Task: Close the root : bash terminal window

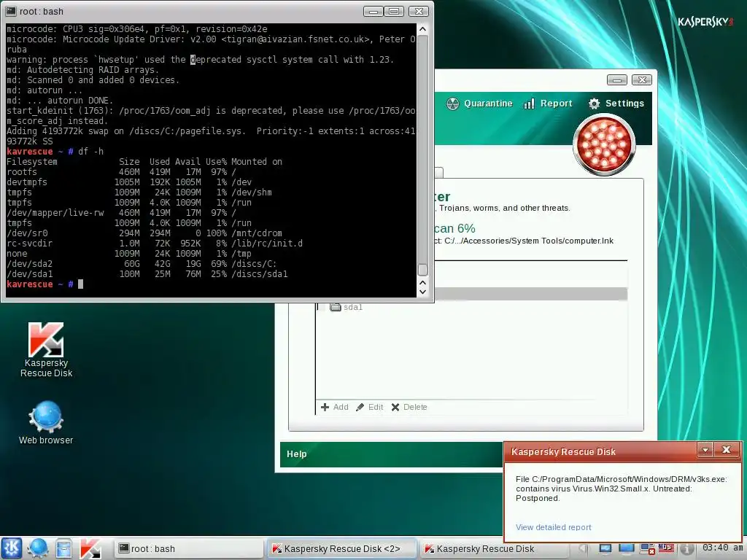Action: (418, 12)
